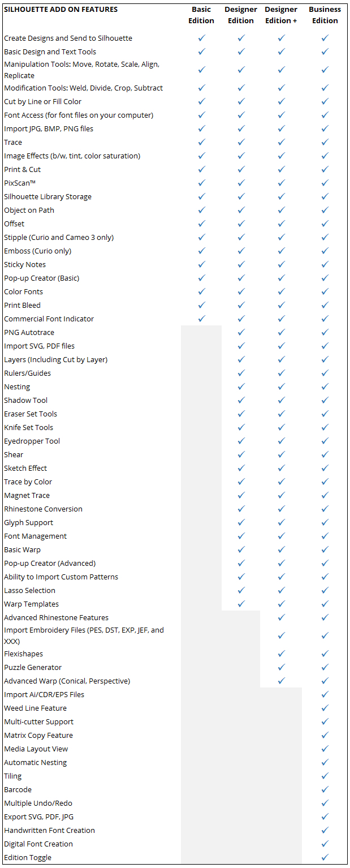Click Business Edition checkmark for Edition Toggle

tap(325, 857)
